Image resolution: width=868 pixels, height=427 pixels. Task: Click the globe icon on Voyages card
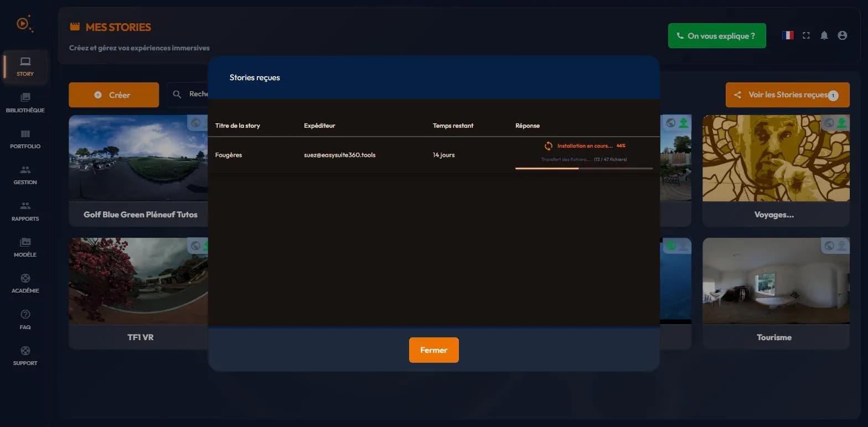coord(829,123)
